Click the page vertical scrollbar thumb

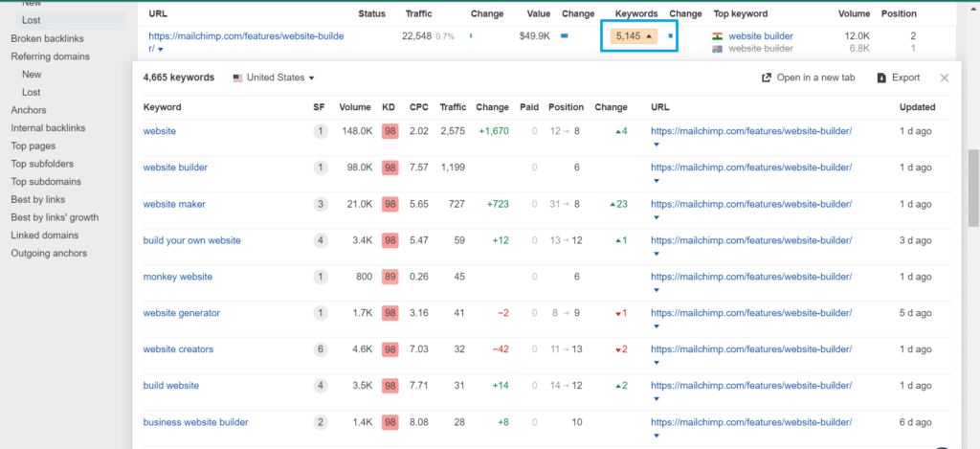point(973,189)
